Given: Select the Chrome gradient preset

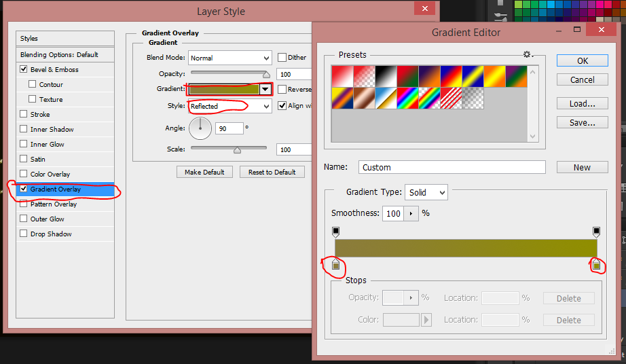Looking at the screenshot, I should tap(386, 98).
